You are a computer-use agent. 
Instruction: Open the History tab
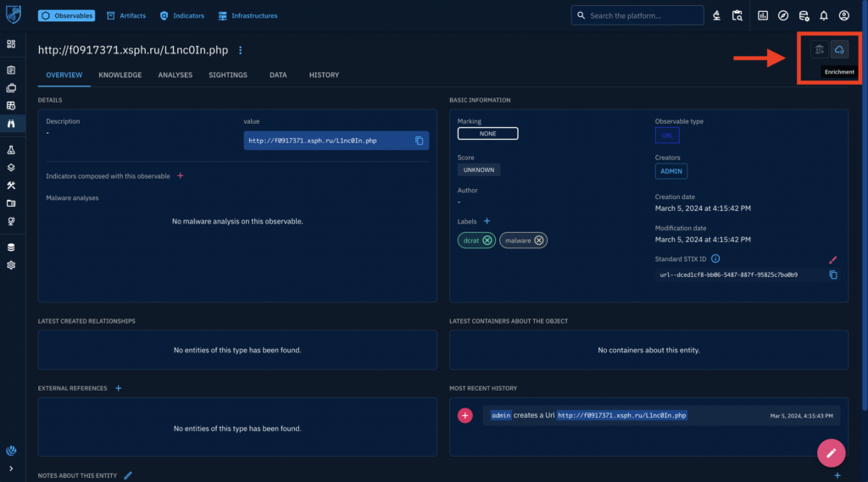[x=324, y=75]
